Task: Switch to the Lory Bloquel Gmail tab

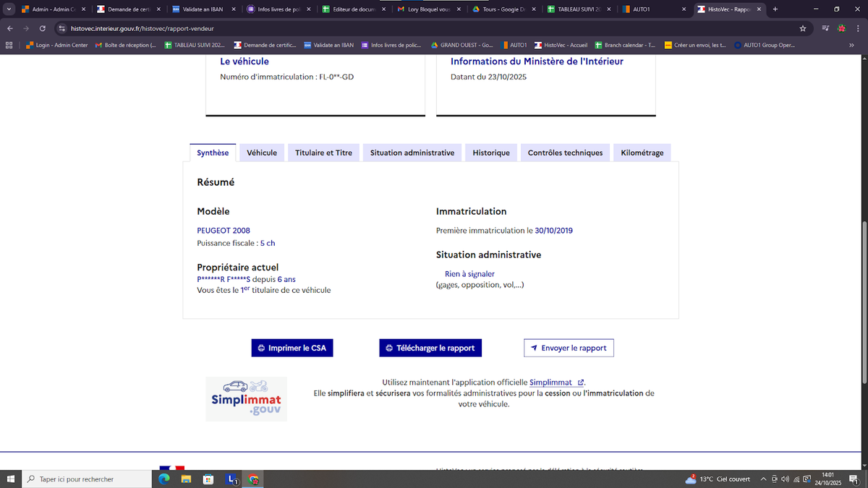Action: [x=429, y=9]
